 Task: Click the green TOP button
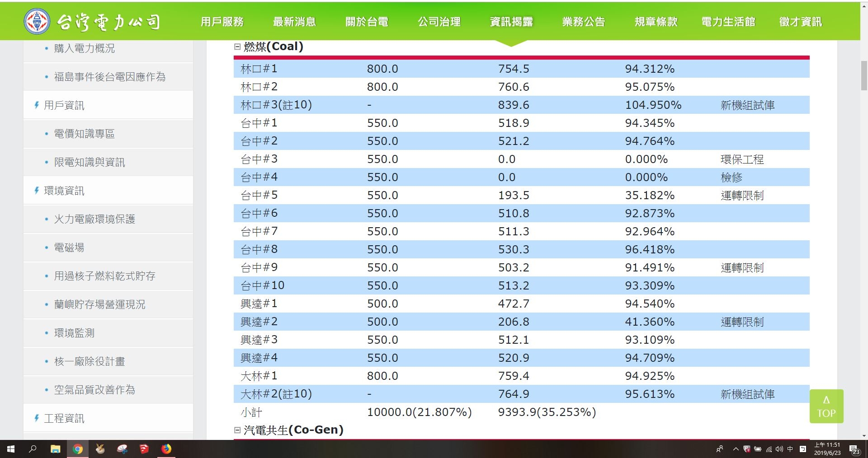click(x=826, y=406)
